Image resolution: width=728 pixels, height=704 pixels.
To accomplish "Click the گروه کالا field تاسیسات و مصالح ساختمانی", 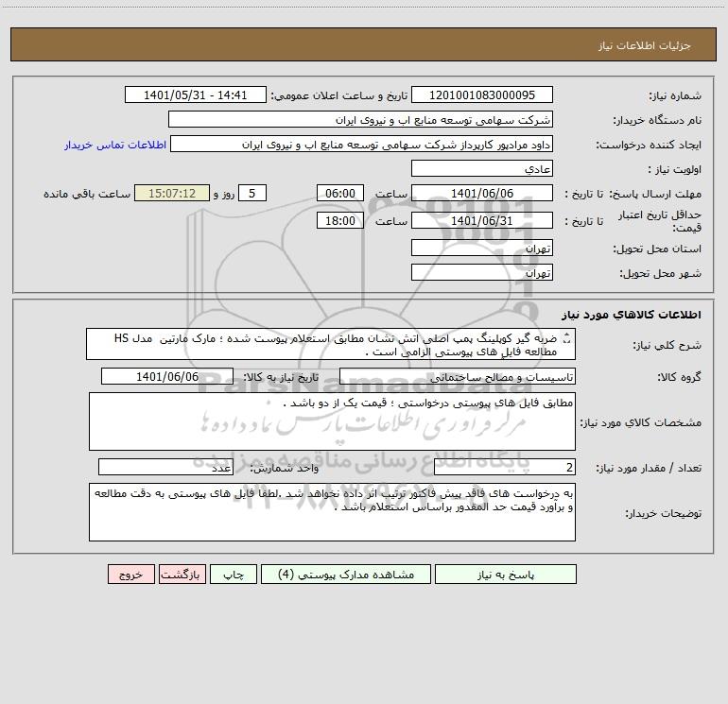I will pyautogui.click(x=458, y=376).
